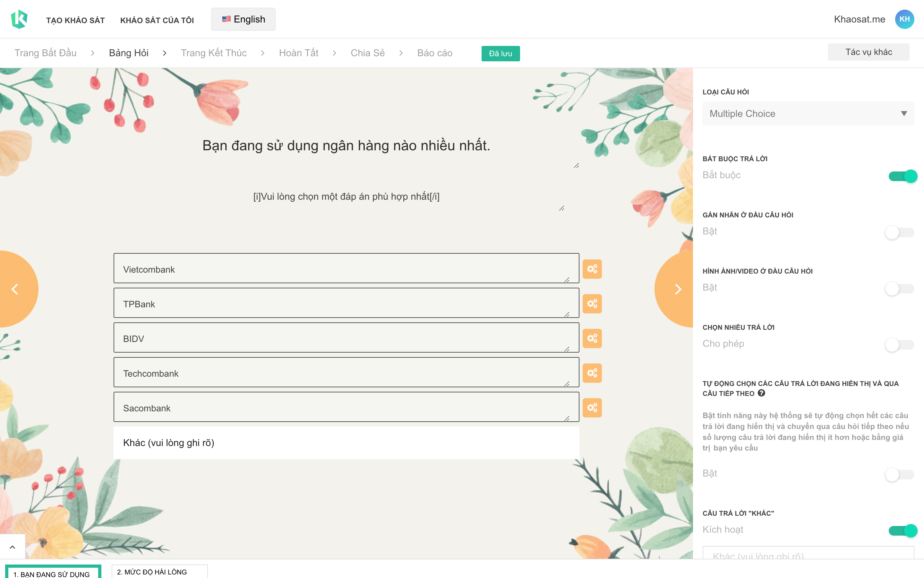Click the Khaosat.me logo icon
This screenshot has width=924, height=578.
(x=19, y=19)
